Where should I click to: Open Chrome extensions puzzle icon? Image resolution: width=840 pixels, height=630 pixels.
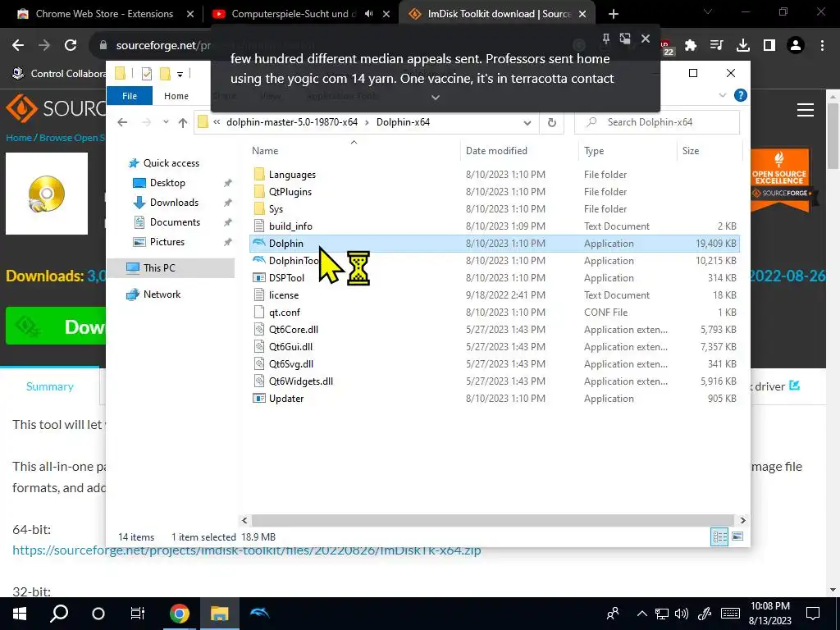click(x=691, y=46)
